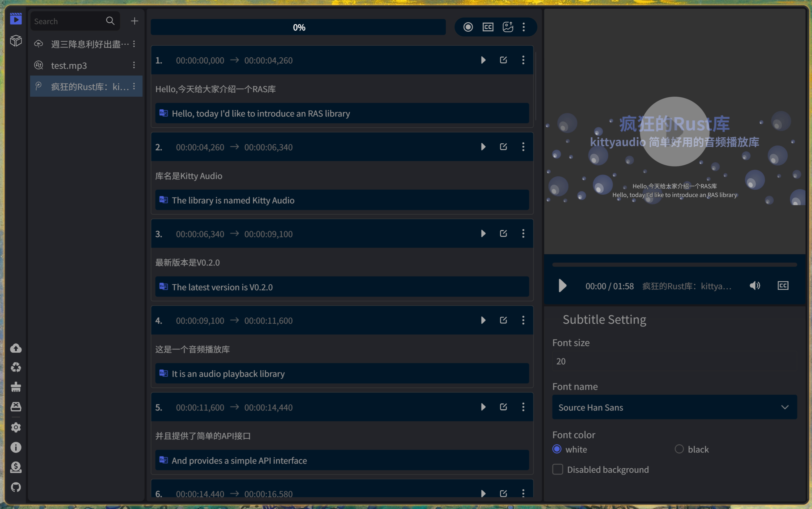Select test.mp3 in the file list
This screenshot has width=812, height=509.
(x=69, y=65)
